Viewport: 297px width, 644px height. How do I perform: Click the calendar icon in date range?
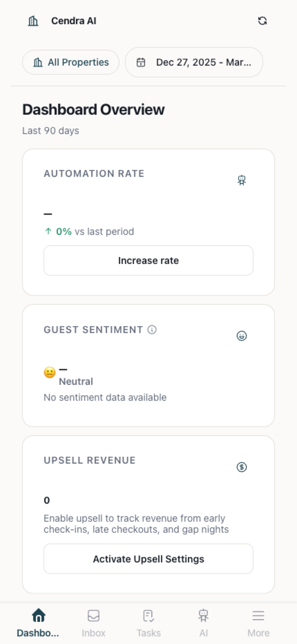coord(141,62)
